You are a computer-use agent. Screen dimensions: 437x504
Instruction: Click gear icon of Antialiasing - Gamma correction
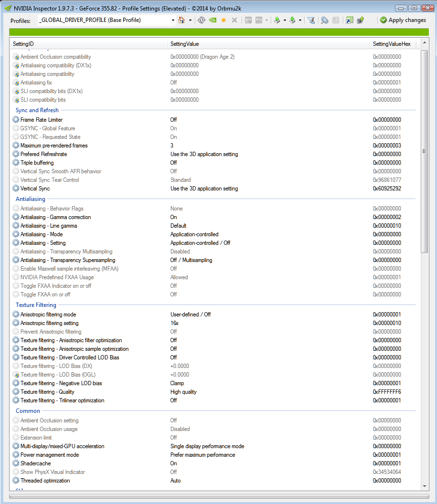point(16,217)
